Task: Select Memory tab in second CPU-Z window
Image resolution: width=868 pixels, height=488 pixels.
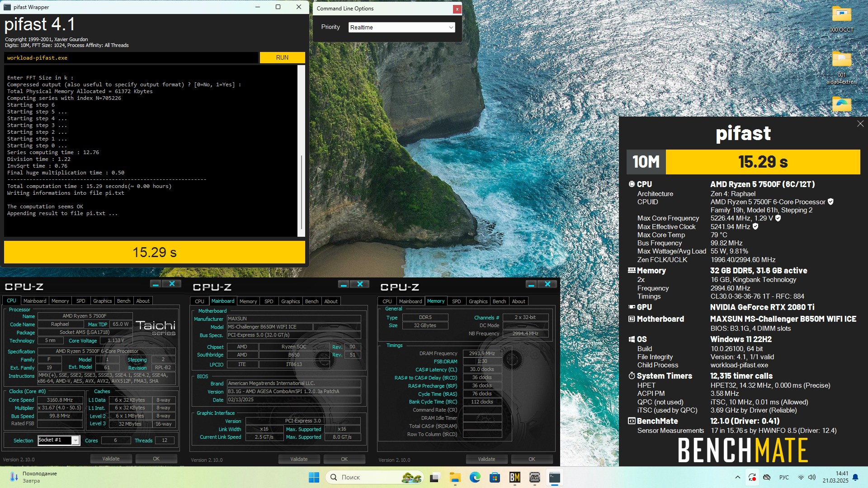Action: click(248, 301)
